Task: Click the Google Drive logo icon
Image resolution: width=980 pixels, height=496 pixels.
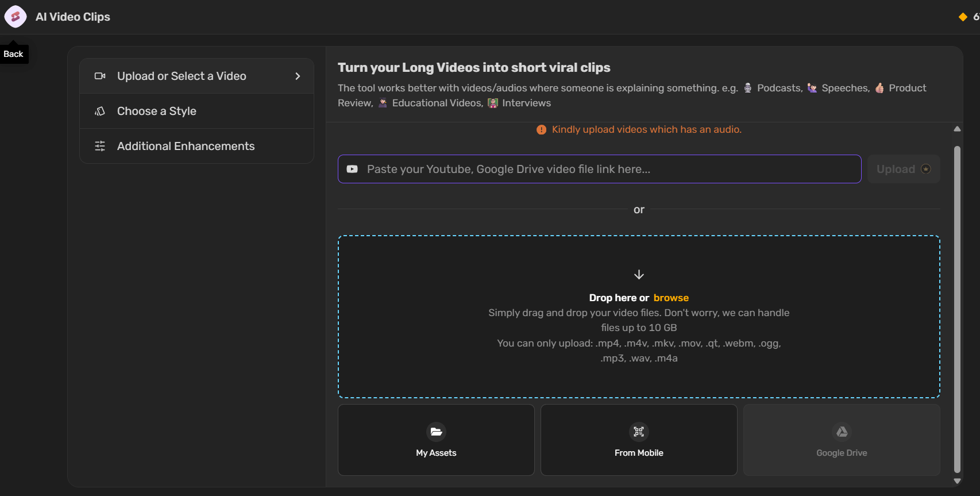Action: tap(842, 432)
